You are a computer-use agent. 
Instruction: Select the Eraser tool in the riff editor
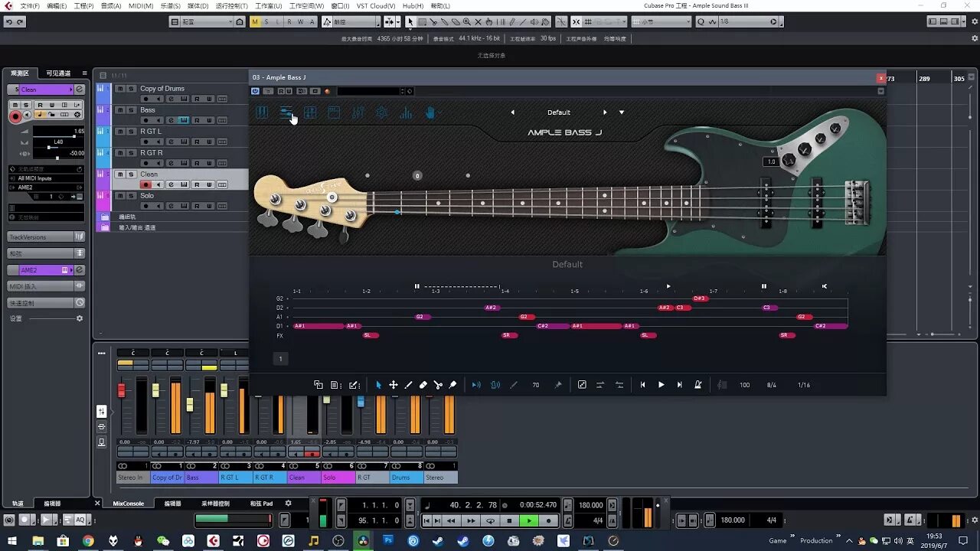[x=423, y=384]
